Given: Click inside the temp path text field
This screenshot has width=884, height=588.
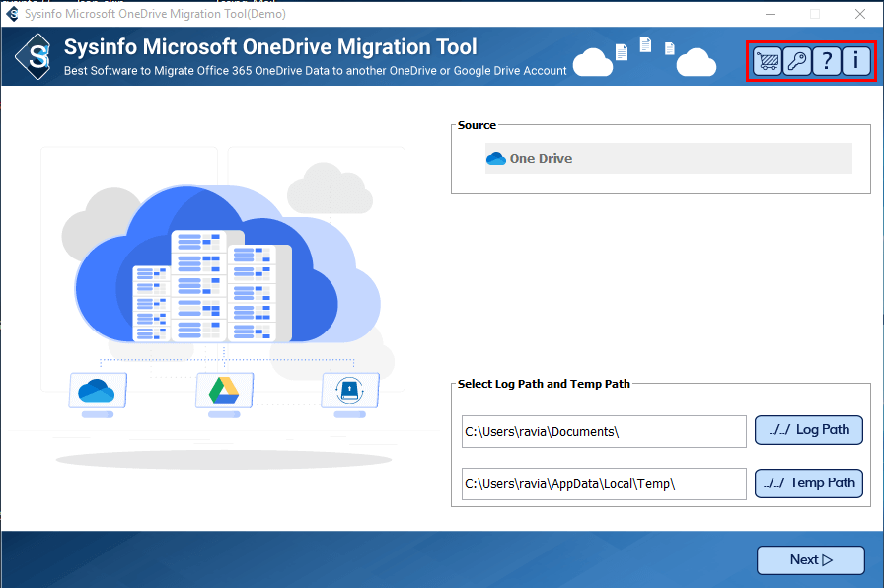Looking at the screenshot, I should coord(602,483).
